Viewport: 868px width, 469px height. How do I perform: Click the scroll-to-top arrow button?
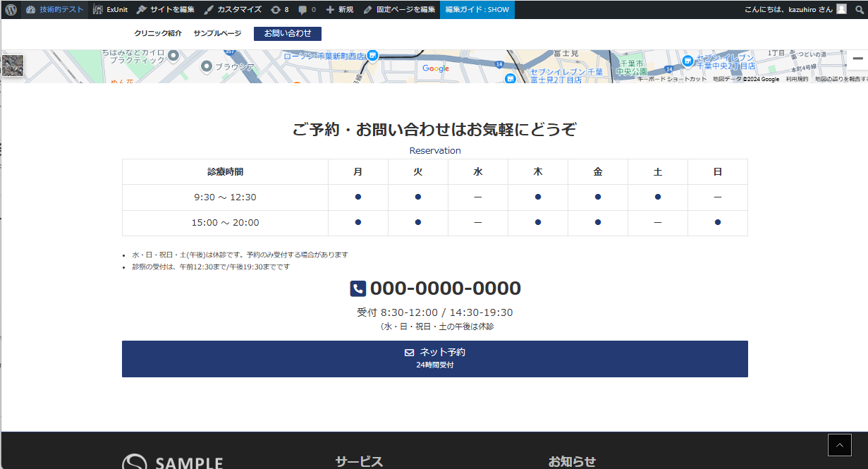tap(839, 445)
